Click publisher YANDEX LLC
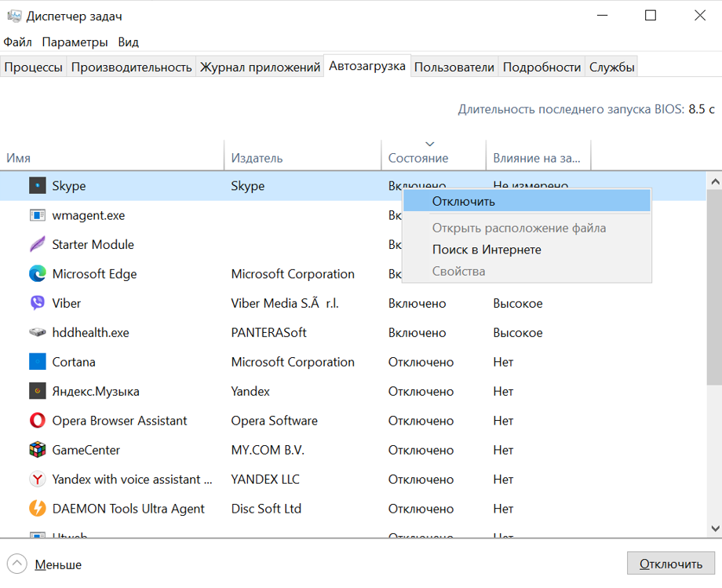This screenshot has height=588, width=722. pos(264,480)
